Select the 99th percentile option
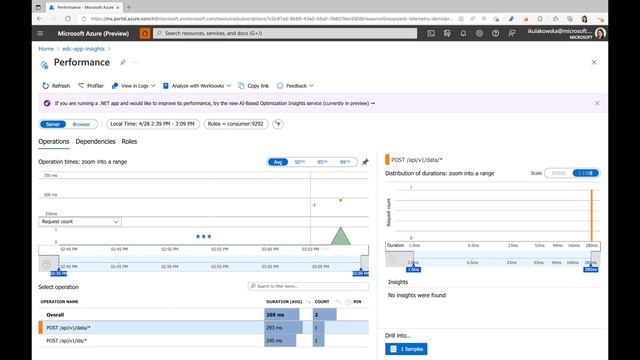 pyautogui.click(x=345, y=162)
